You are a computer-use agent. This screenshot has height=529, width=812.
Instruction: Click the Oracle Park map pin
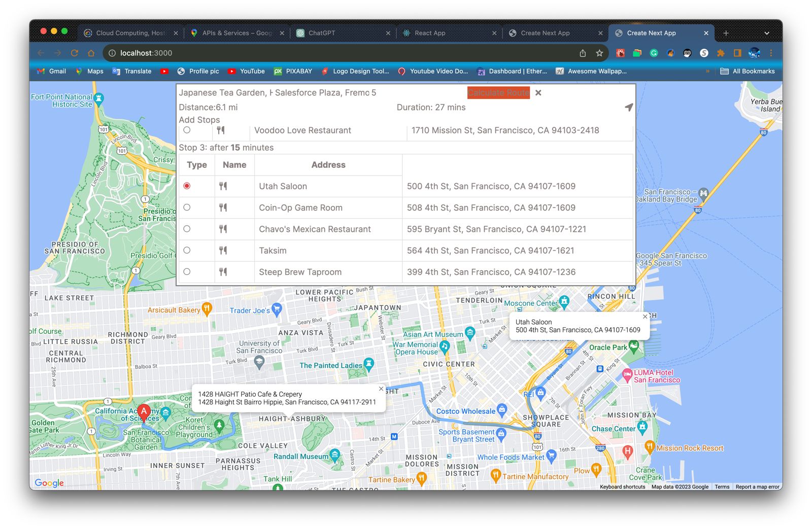coord(633,347)
